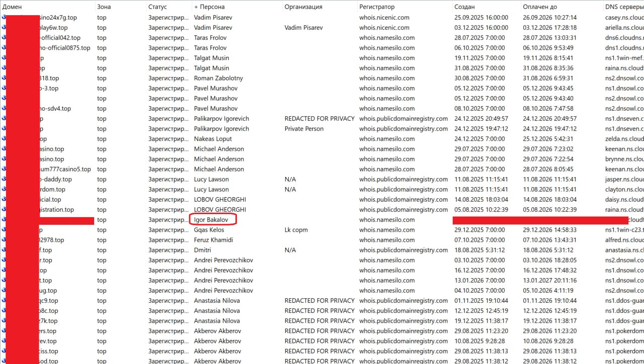Click the DNS серверы column header
This screenshot has height=364, width=644.
623,7
